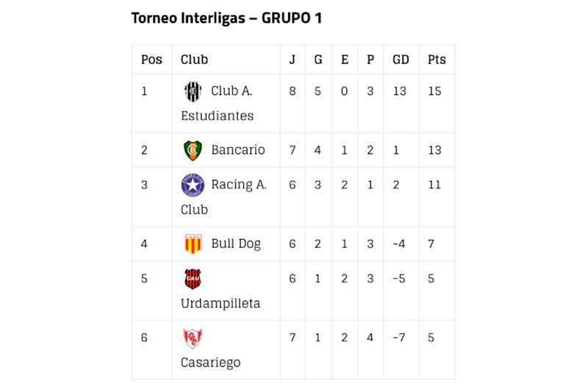Click Bancario's 13 points cell

[434, 150]
